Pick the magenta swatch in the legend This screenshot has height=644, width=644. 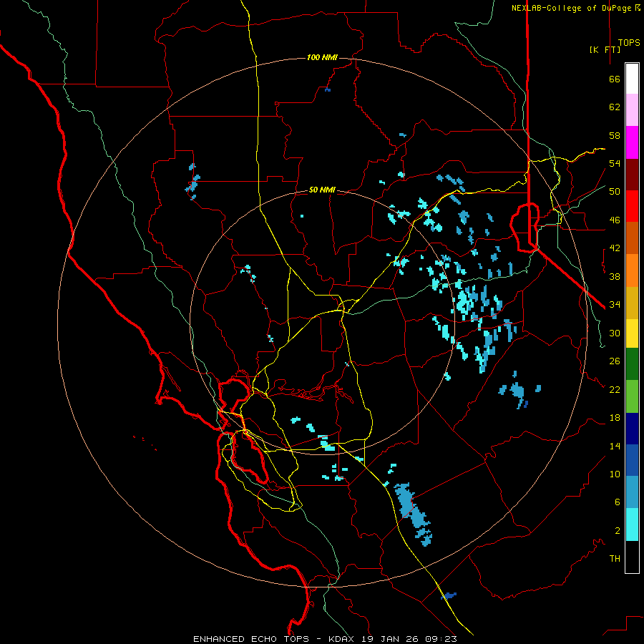[632, 142]
